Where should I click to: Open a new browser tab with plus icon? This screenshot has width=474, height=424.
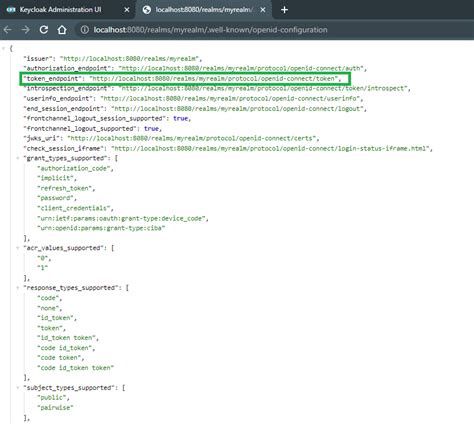point(284,10)
